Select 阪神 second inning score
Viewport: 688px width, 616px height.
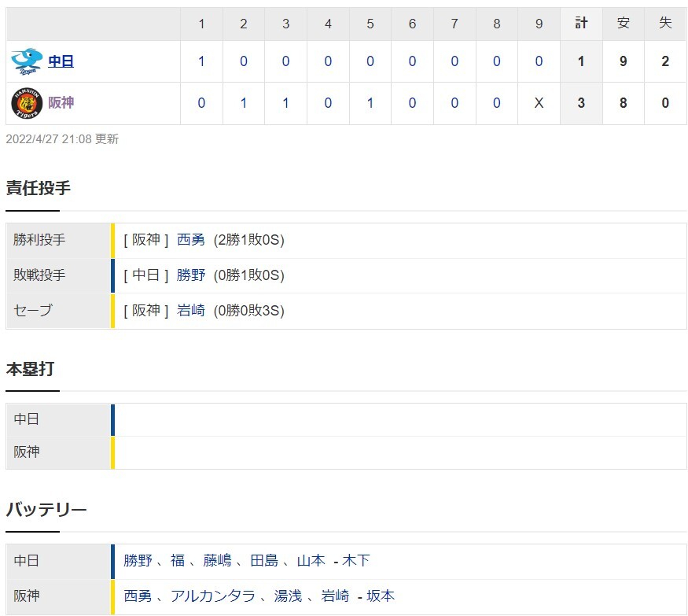(244, 103)
